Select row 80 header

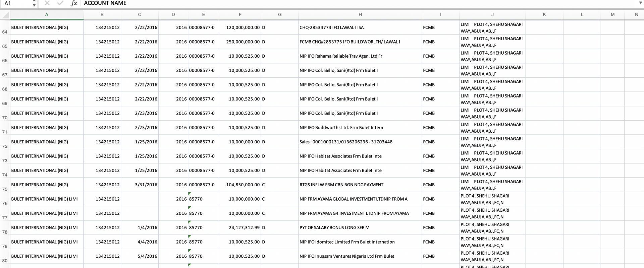[x=5, y=256]
